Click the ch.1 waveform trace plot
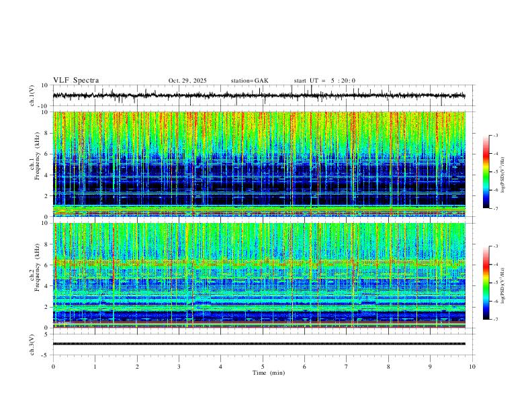The height and width of the screenshot is (411, 532). (259, 95)
